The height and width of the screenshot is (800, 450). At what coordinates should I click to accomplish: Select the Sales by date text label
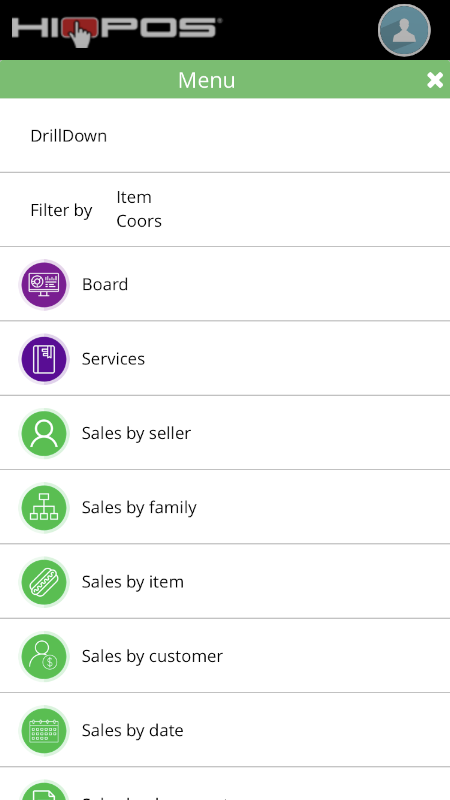[x=132, y=731]
